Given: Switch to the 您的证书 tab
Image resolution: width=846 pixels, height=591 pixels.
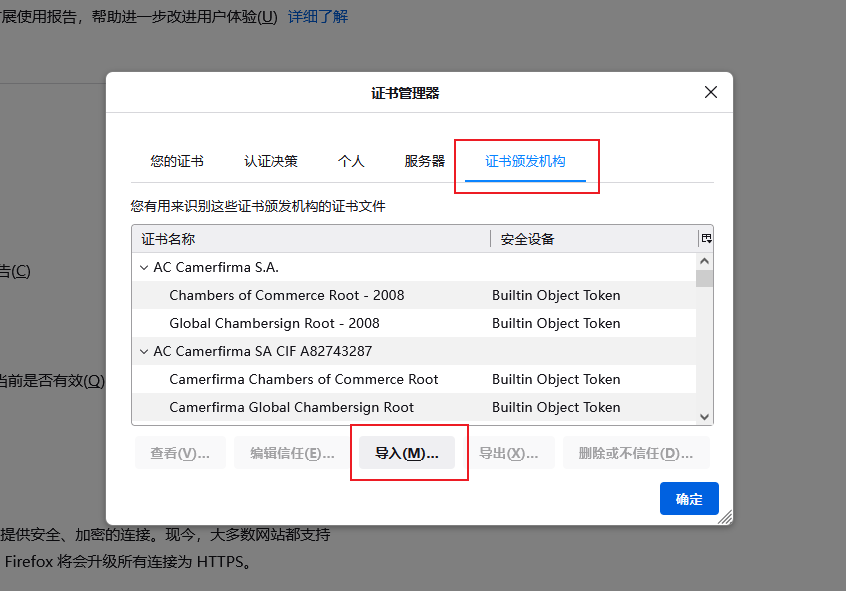Looking at the screenshot, I should click(177, 161).
